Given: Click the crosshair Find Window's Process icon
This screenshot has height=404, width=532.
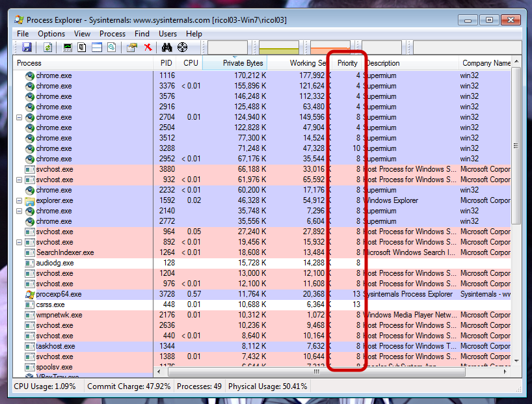Looking at the screenshot, I should [183, 47].
